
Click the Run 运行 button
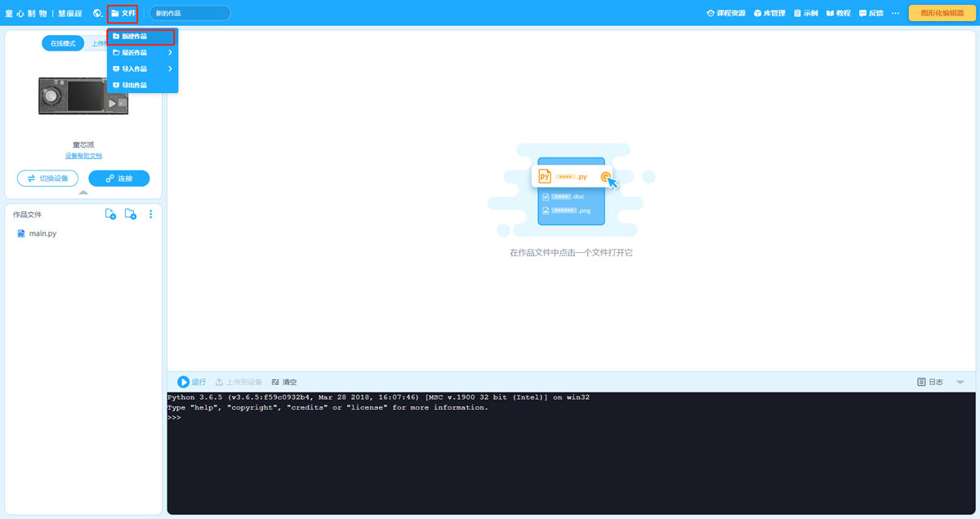(x=191, y=381)
